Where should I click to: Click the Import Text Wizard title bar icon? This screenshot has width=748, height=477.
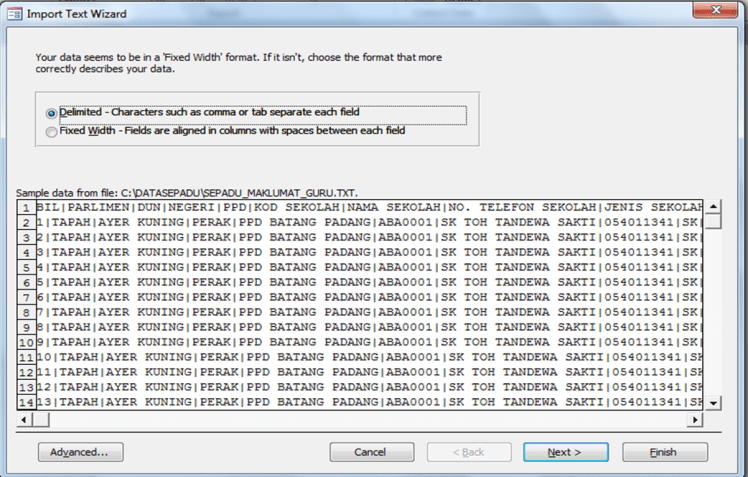tap(14, 14)
